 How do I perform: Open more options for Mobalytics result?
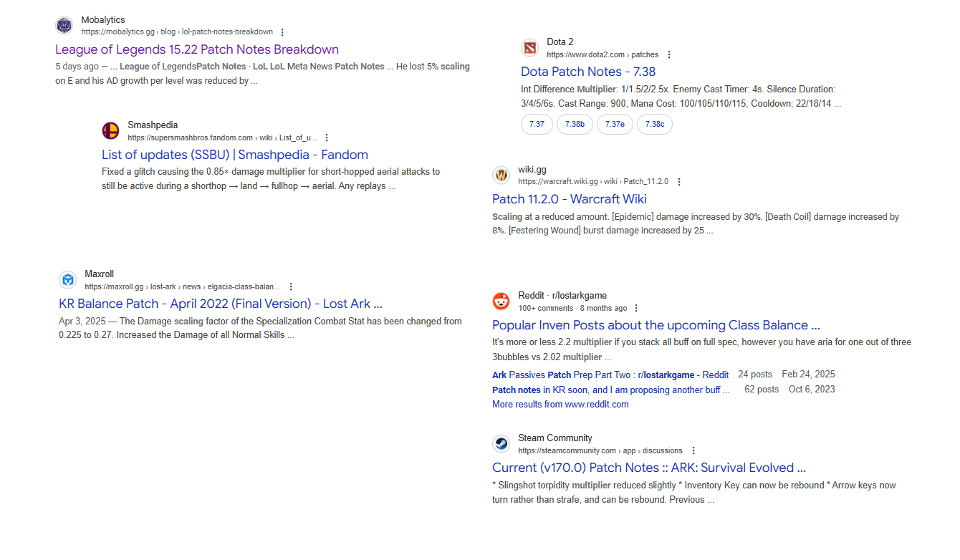tap(282, 32)
